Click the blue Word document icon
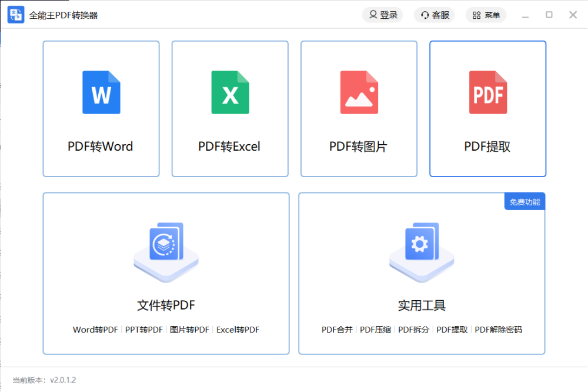Image resolution: width=588 pixels, height=392 pixels. pyautogui.click(x=101, y=92)
